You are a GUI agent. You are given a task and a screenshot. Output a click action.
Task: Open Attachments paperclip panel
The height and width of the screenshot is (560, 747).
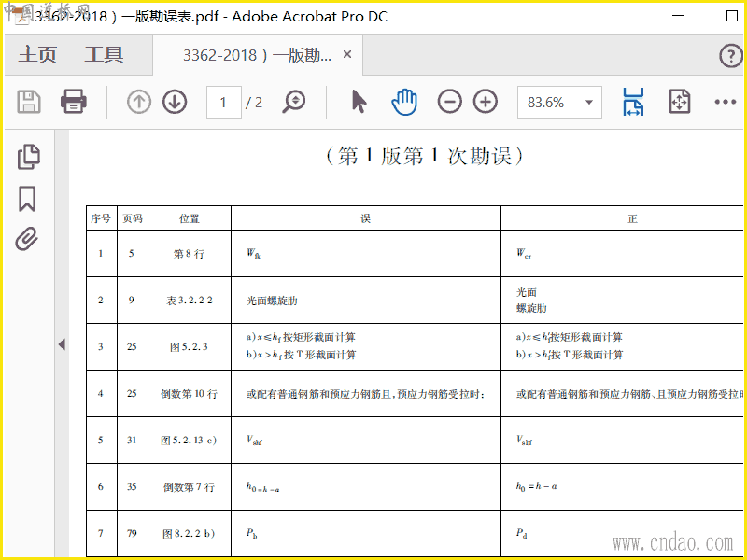27,239
